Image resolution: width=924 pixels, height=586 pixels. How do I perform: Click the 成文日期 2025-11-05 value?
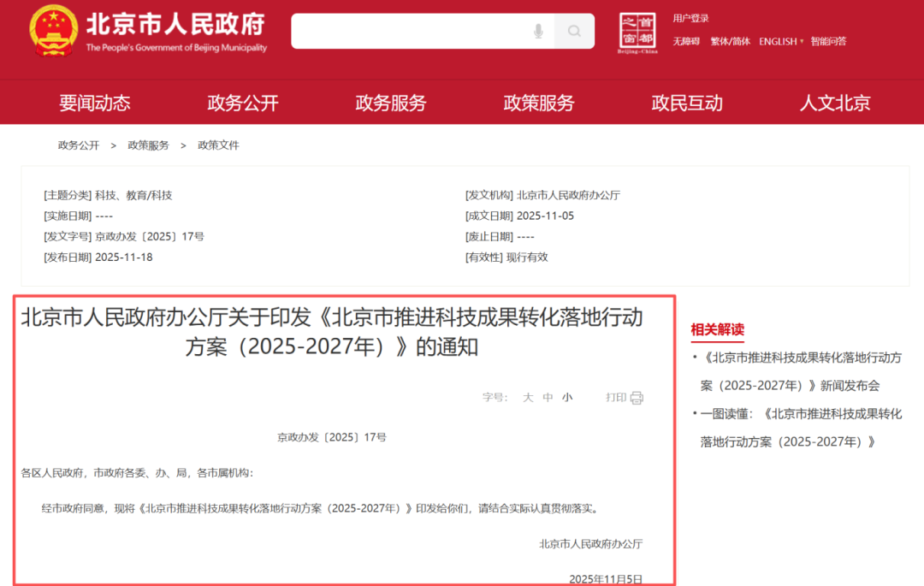544,216
